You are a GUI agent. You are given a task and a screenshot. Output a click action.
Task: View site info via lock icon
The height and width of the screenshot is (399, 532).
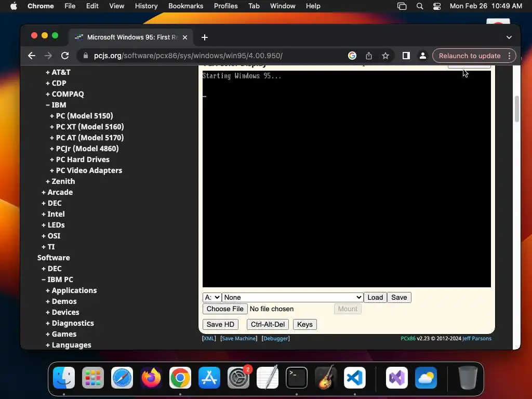pos(86,56)
